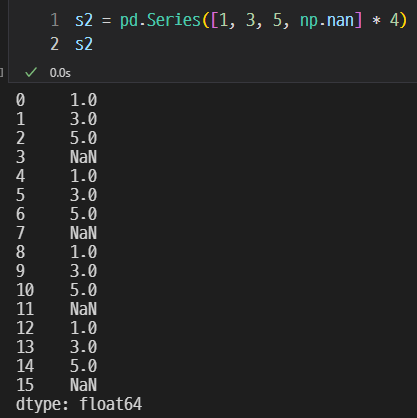417x418 pixels.
Task: Click line number 2 in the gutter
Action: point(55,44)
